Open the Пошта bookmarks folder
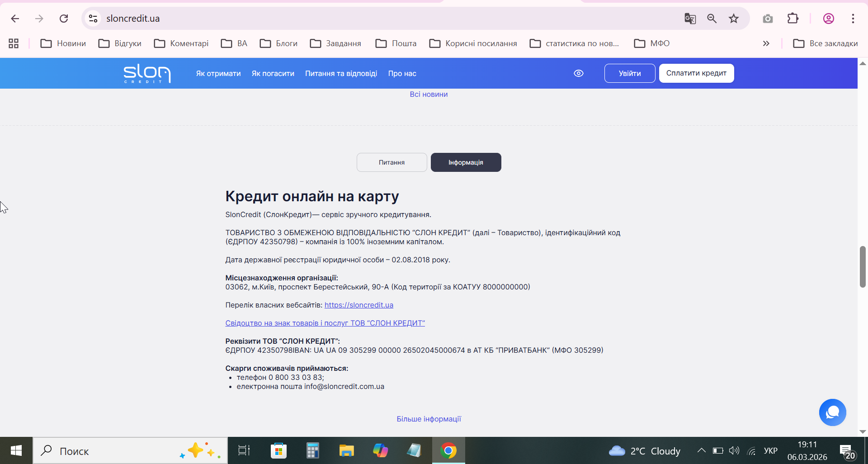 [x=396, y=43]
